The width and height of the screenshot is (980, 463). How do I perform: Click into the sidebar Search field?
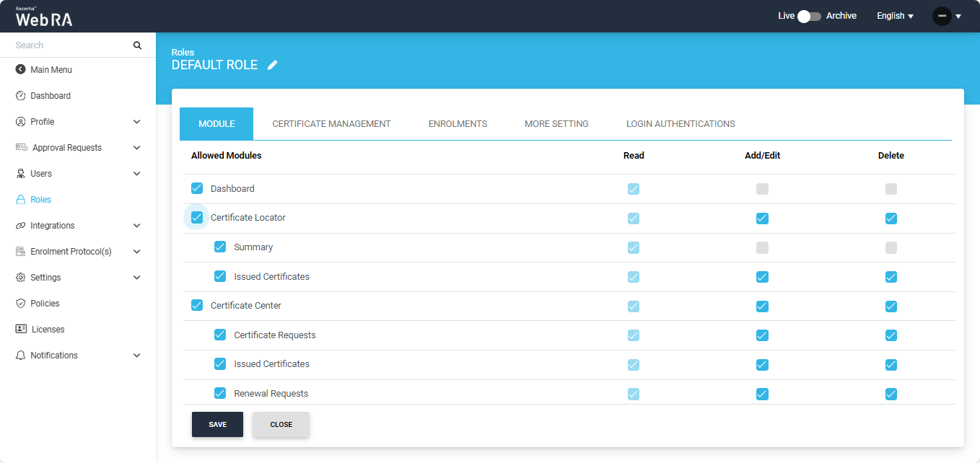click(x=69, y=45)
